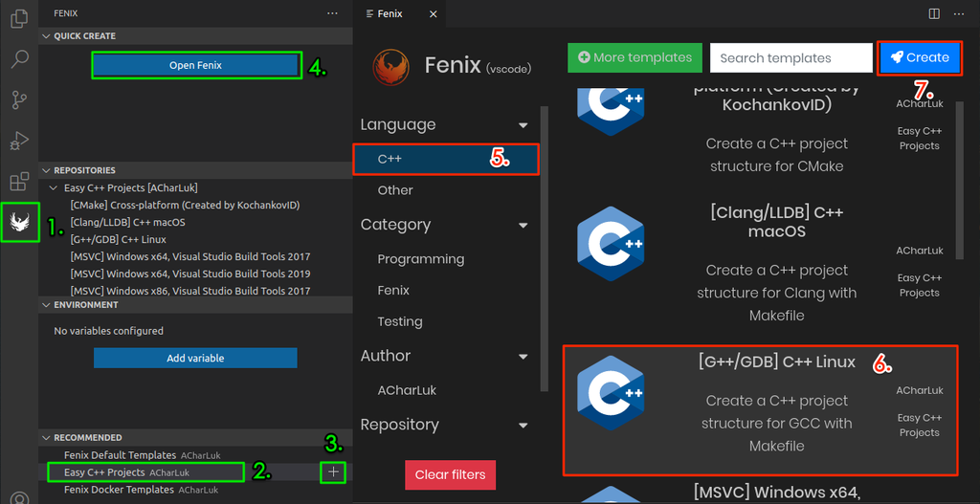
Task: Open the Explorer view in activity bar
Action: tap(19, 17)
